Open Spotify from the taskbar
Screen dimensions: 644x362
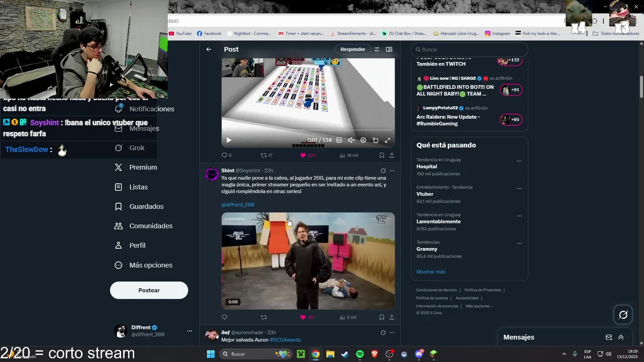tap(360, 354)
